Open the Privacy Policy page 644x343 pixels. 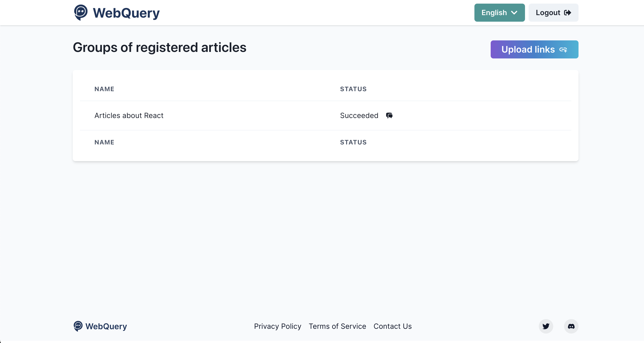[x=278, y=326]
